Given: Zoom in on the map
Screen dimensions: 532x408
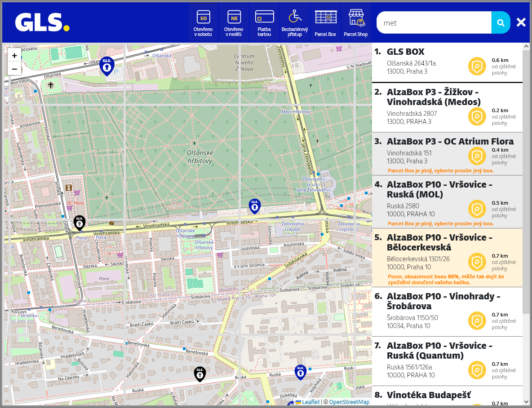Looking at the screenshot, I should point(14,56).
